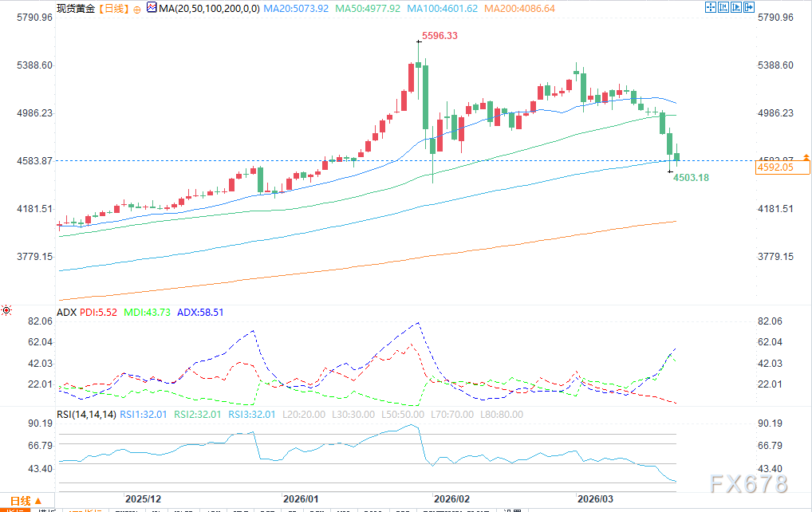
Task: Toggle the MA200:4086.64 line legend
Action: pyautogui.click(x=520, y=9)
